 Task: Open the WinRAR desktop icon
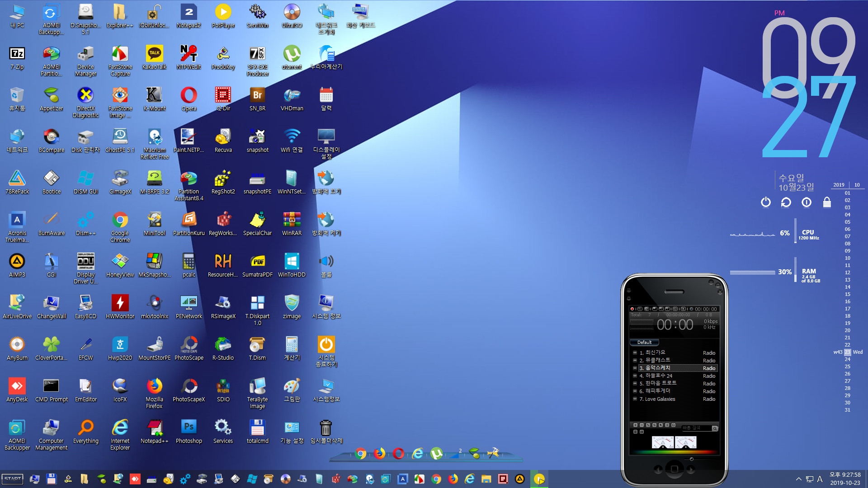[292, 224]
